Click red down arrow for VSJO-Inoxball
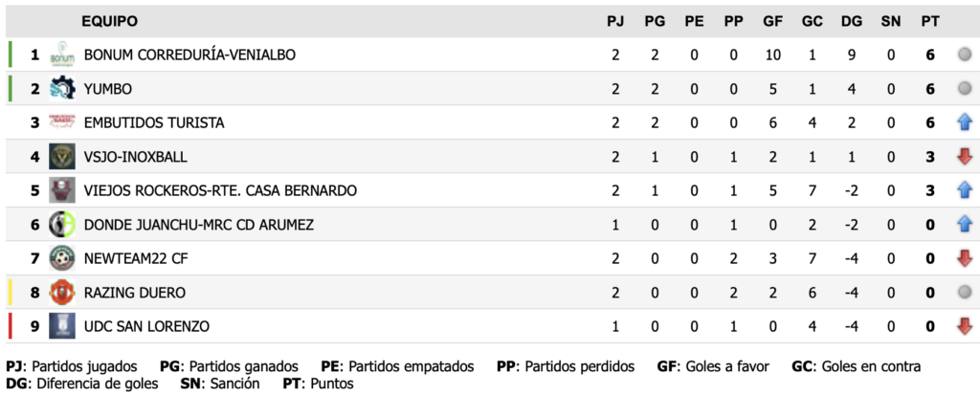Screen dimensions: 980x396 pos(965,157)
